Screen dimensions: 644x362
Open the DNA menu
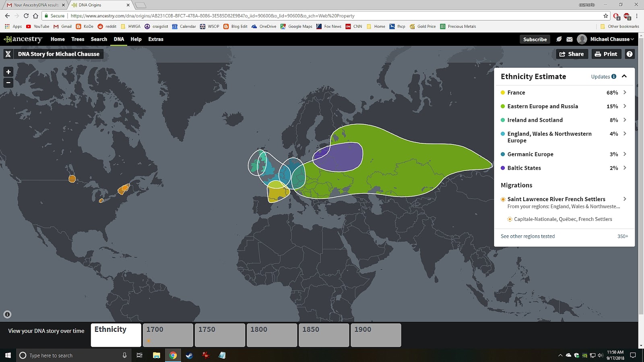click(119, 39)
